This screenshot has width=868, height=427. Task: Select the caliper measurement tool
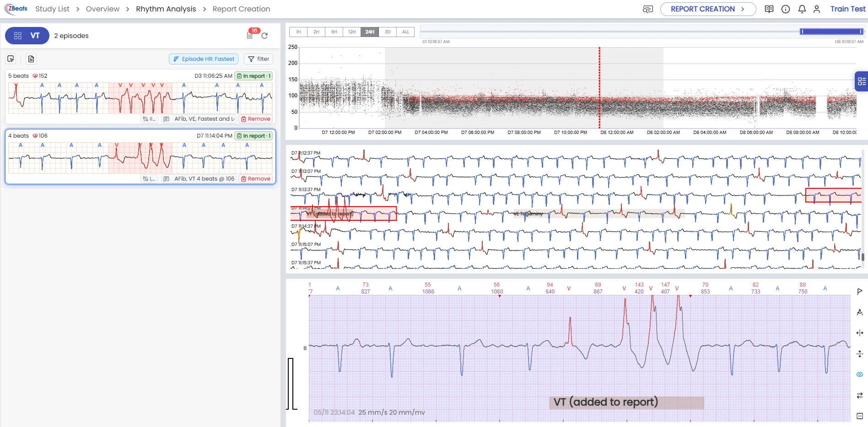tap(859, 312)
